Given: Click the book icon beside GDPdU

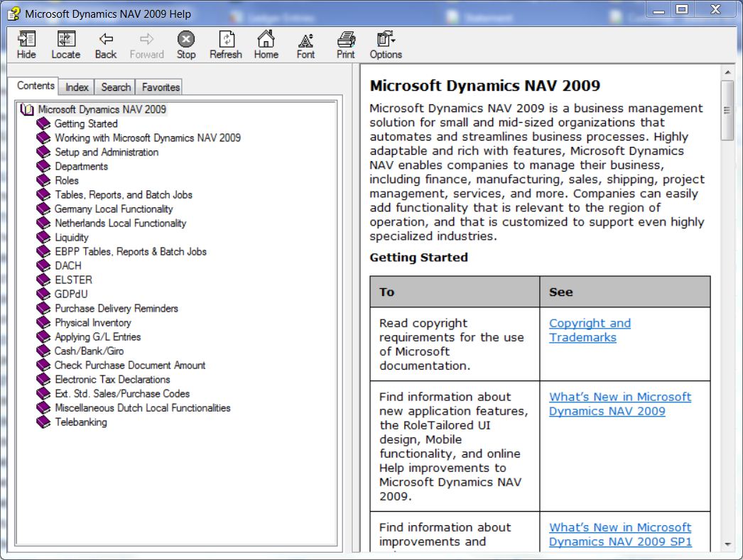Looking at the screenshot, I should (43, 295).
